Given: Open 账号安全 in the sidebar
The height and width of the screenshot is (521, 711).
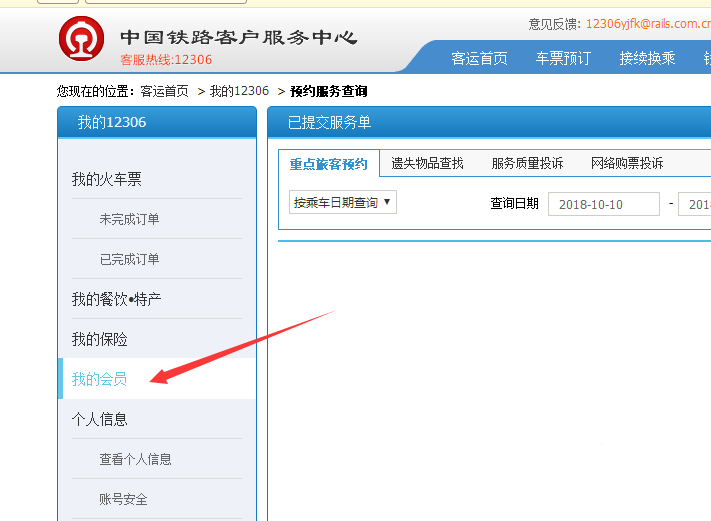Looking at the screenshot, I should pyautogui.click(x=123, y=499).
